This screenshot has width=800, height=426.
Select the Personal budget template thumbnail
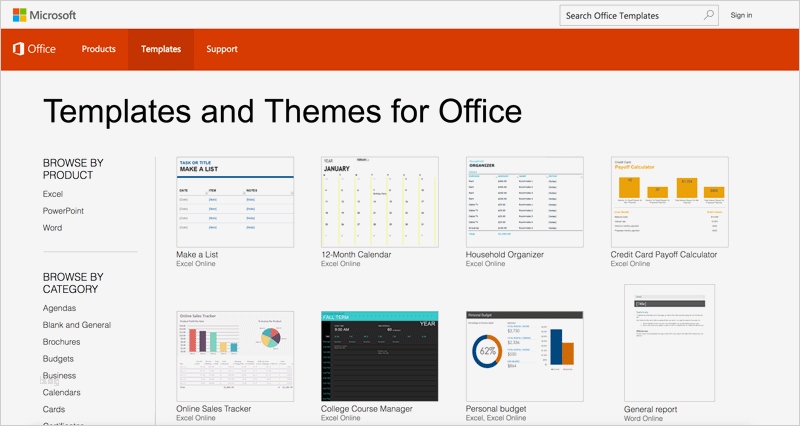pos(524,356)
